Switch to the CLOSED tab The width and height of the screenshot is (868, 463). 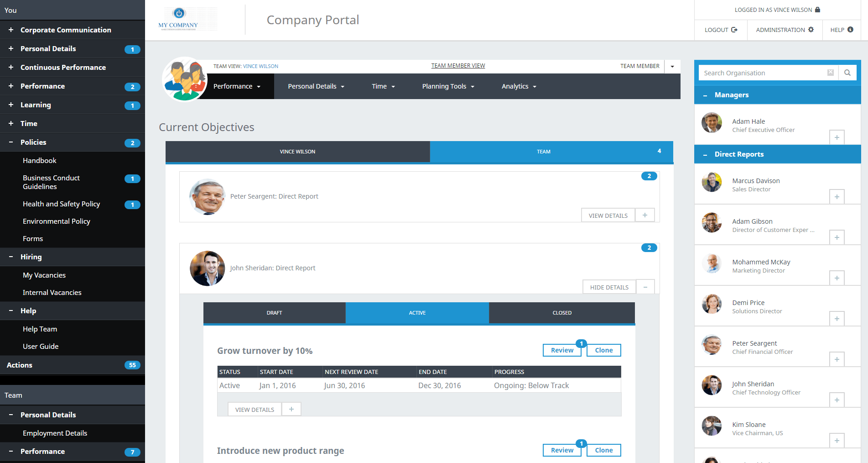pyautogui.click(x=561, y=313)
